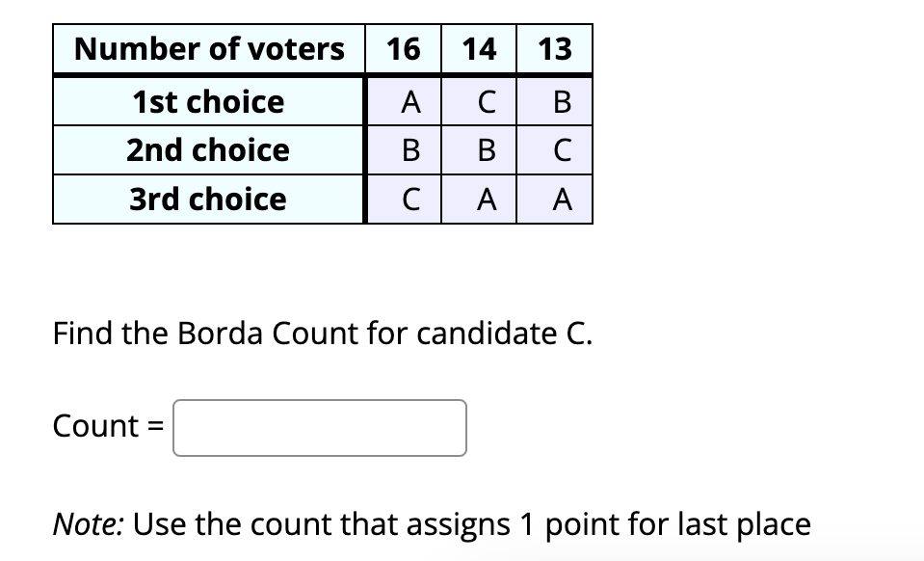Click the Note about last place points
Screen dimensions: 924x561
[434, 523]
